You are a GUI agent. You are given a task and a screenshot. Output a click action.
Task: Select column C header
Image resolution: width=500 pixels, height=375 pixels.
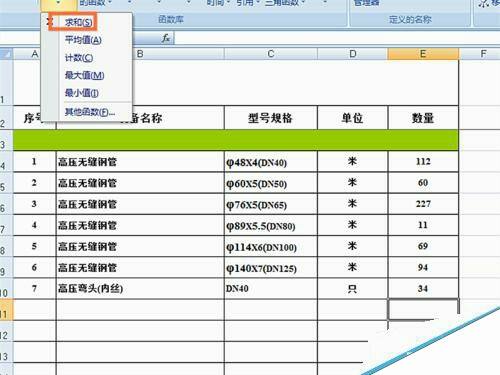click(271, 54)
